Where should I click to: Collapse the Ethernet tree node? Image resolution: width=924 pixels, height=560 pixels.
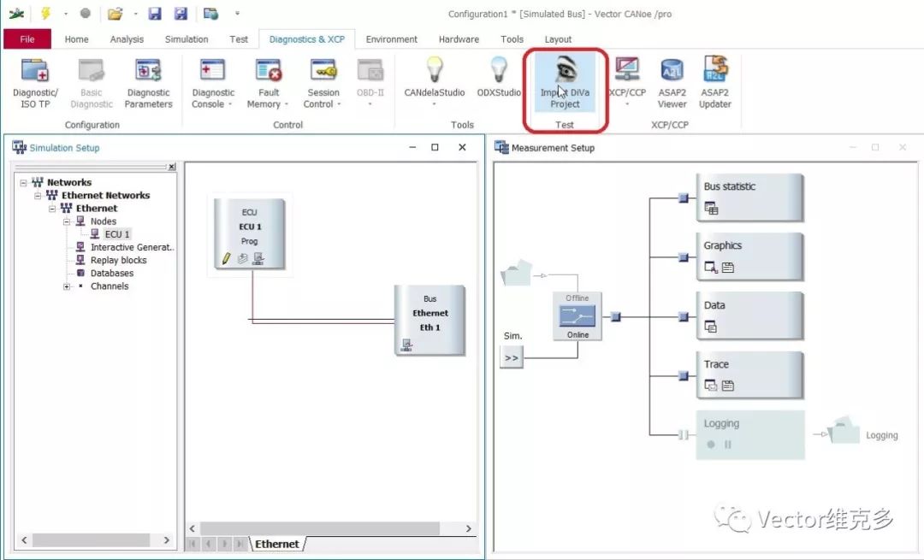tap(52, 209)
